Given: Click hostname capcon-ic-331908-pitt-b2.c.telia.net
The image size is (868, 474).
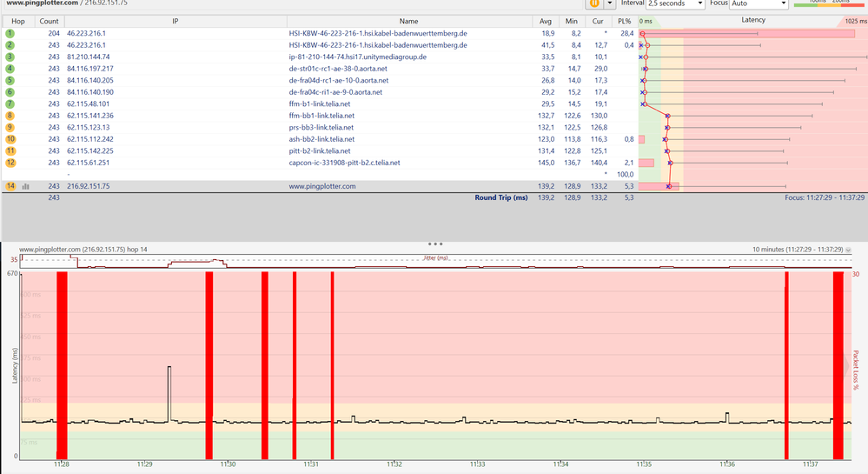Looking at the screenshot, I should click(x=344, y=163).
